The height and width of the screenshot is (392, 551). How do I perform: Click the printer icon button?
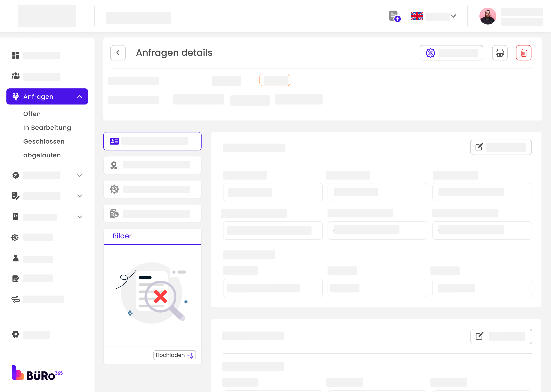pyautogui.click(x=500, y=53)
